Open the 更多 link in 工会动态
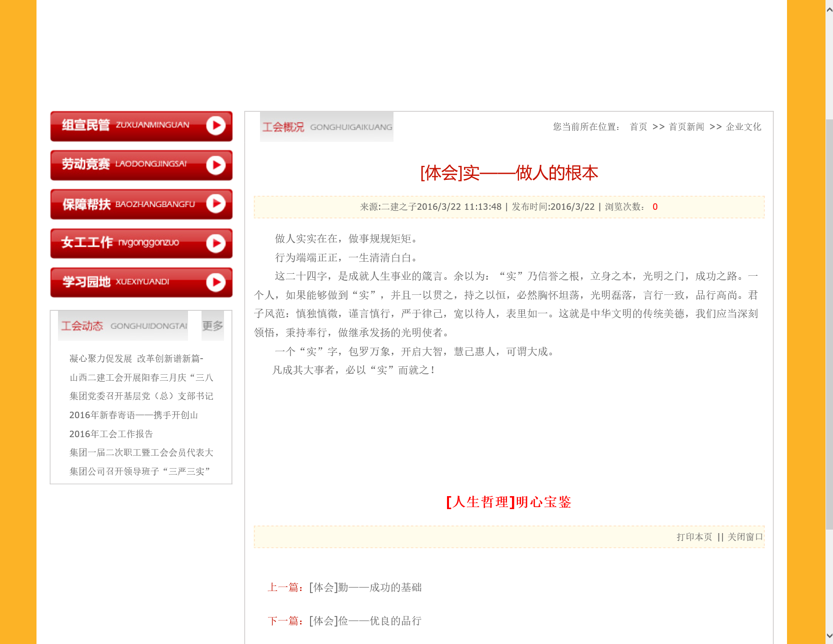The height and width of the screenshot is (644, 833). [x=212, y=326]
